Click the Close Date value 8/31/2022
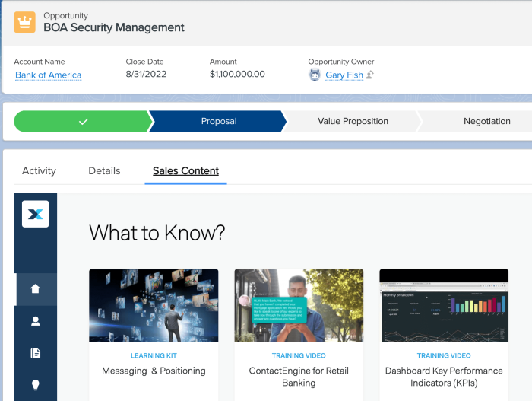The image size is (532, 401). click(x=146, y=74)
